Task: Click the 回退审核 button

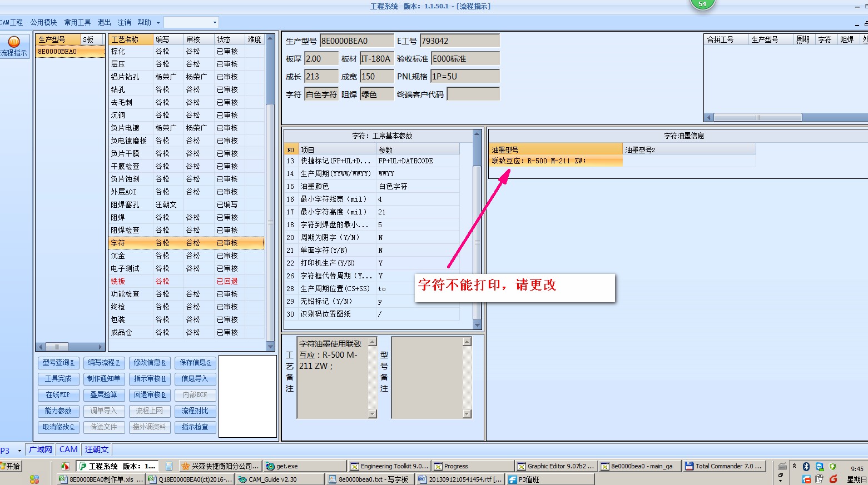Action: tap(150, 395)
